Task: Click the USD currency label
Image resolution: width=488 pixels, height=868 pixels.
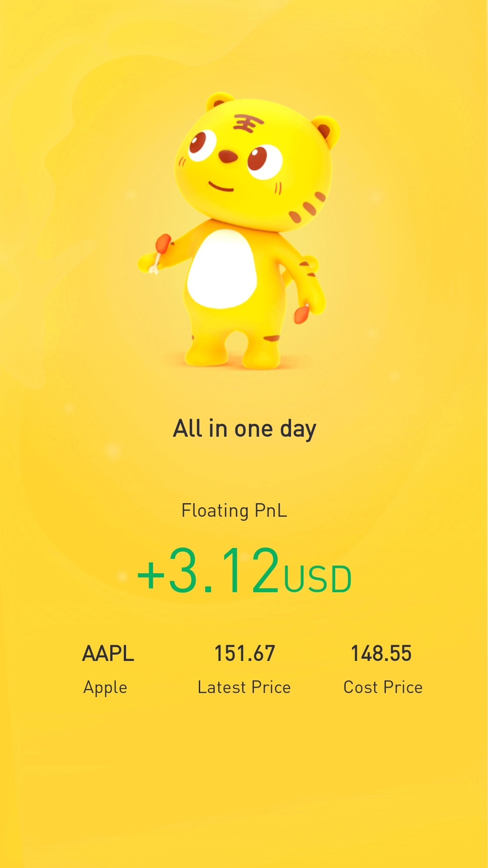Action: coord(317,579)
